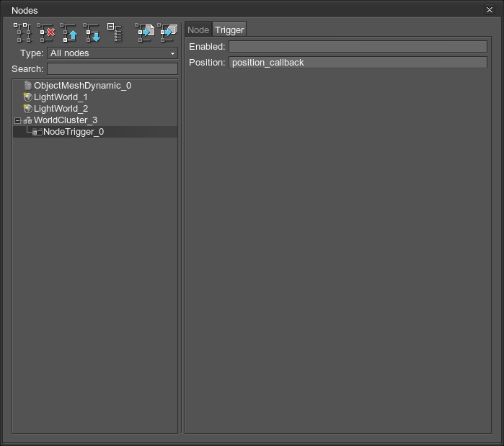This screenshot has height=446, width=504.
Task: Click the NodeTrigger_0 trigger icon
Action: (37, 132)
